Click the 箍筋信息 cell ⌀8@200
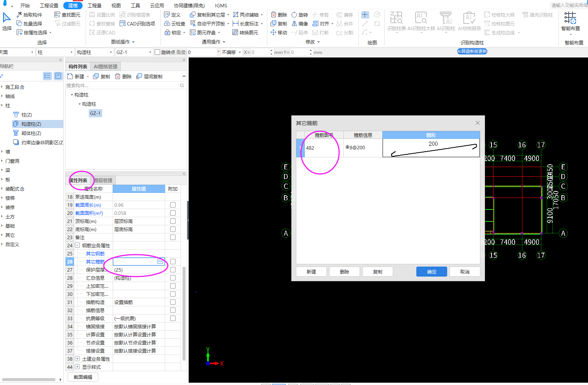Screen dimensions: 588x385 click(x=363, y=148)
